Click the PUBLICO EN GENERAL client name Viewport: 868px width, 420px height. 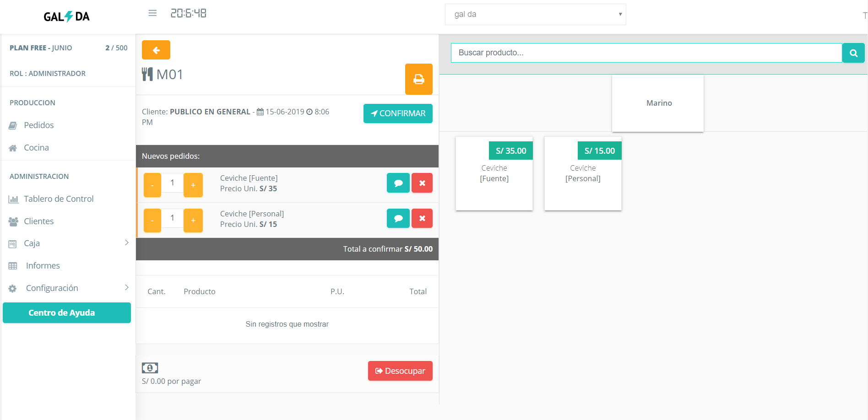click(x=210, y=112)
